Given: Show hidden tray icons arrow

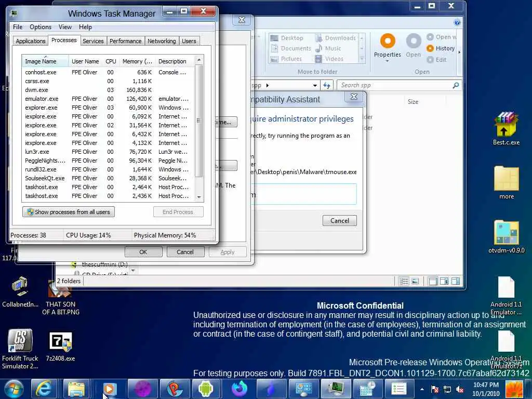Looking at the screenshot, I should point(422,389).
